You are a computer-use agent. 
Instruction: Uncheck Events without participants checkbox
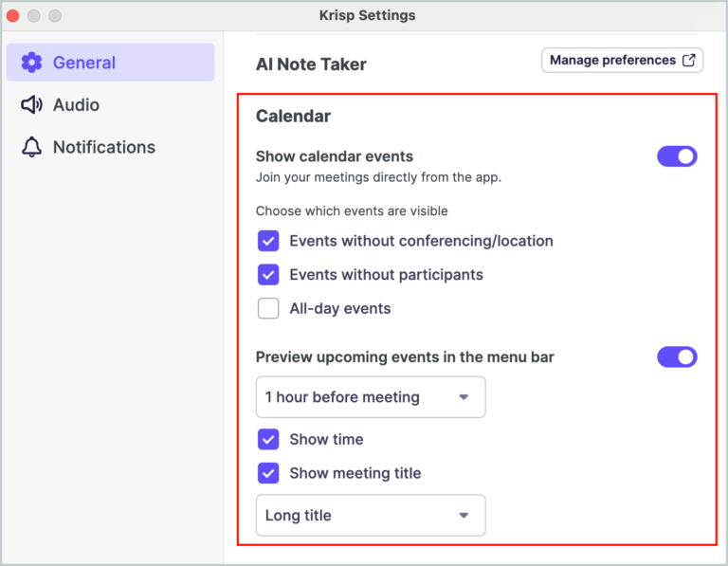click(268, 275)
